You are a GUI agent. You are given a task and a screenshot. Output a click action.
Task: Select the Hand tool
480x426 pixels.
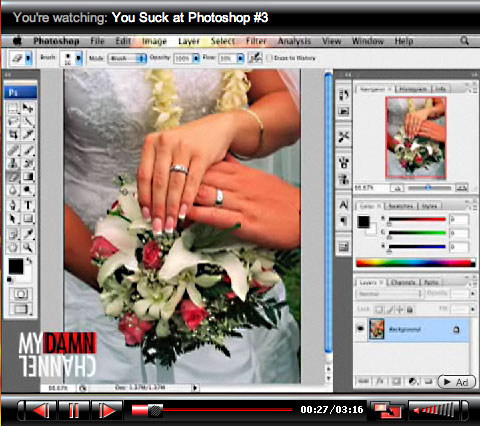(x=13, y=247)
